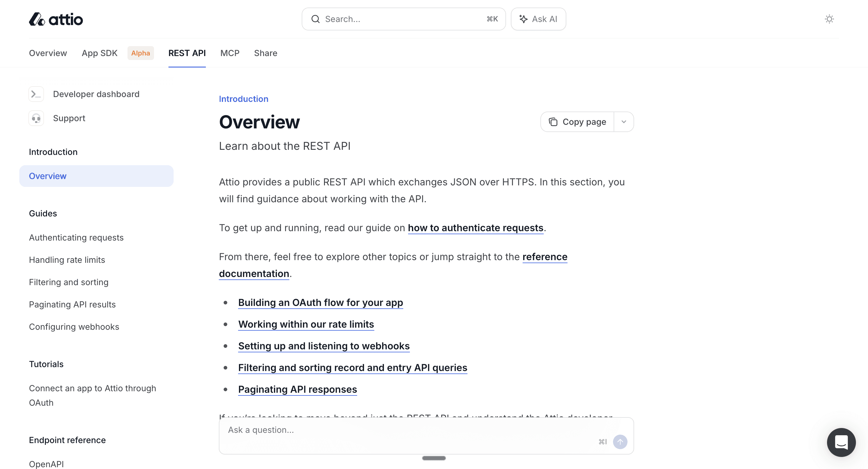Submit question with arrow send button
This screenshot has height=469, width=868.
coord(620,442)
